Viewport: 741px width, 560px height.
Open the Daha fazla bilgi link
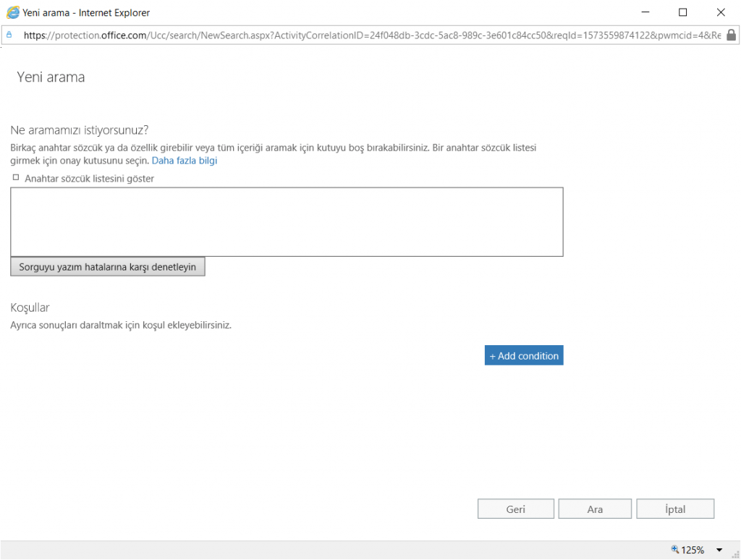(x=184, y=161)
